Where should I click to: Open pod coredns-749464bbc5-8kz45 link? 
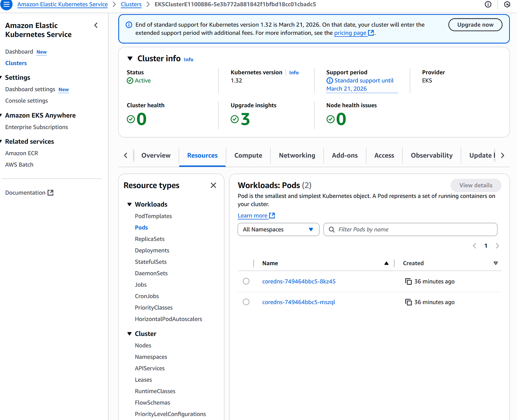pyautogui.click(x=299, y=281)
